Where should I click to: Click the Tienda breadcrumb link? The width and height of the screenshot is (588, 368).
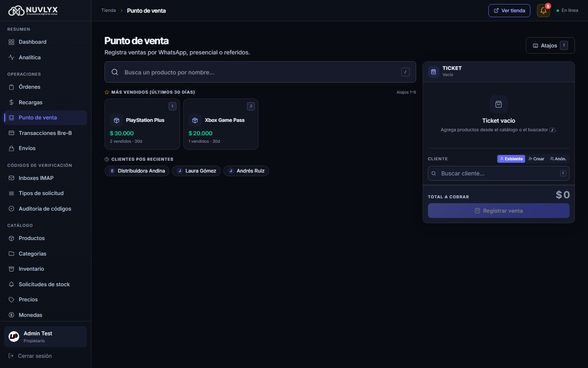point(109,11)
